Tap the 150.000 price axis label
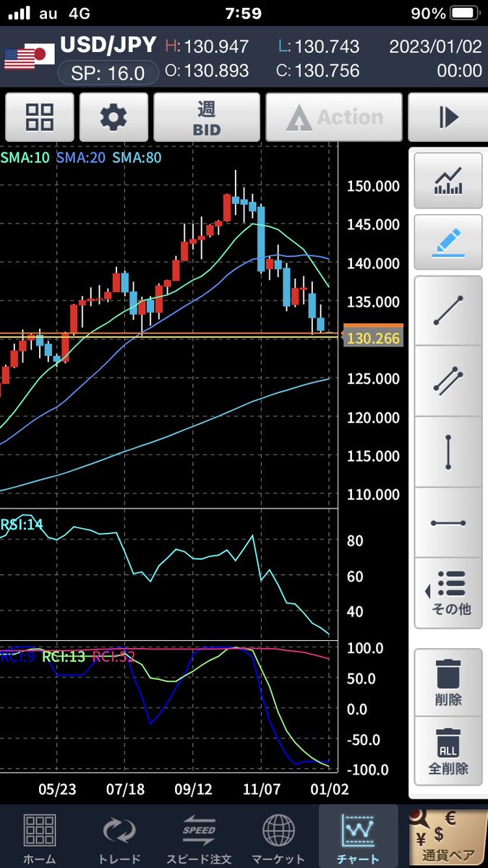 click(373, 186)
